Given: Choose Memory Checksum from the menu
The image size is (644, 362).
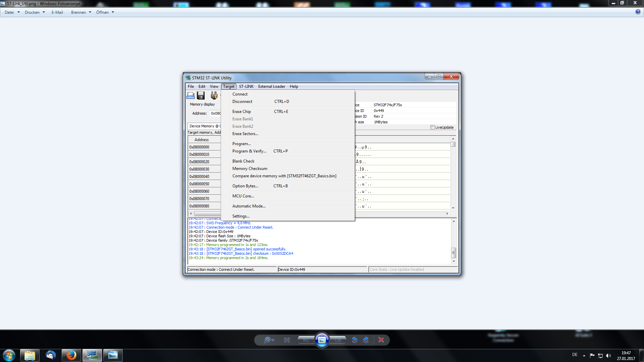Looking at the screenshot, I should coord(288,169).
